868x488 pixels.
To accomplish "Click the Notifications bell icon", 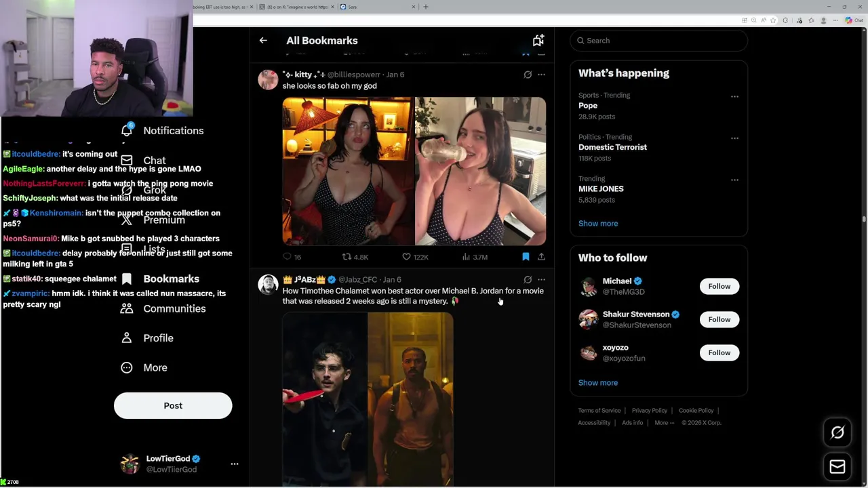I will coord(127,131).
